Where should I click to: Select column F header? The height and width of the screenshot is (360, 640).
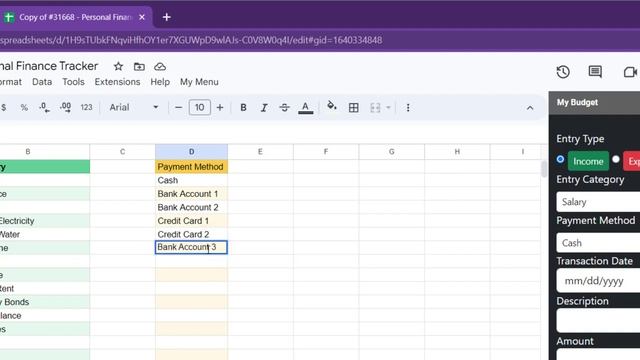326,152
